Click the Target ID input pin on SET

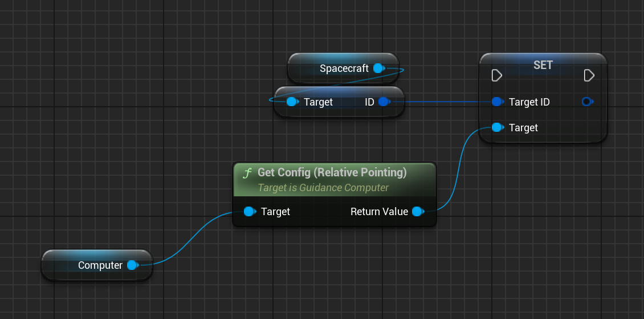498,102
